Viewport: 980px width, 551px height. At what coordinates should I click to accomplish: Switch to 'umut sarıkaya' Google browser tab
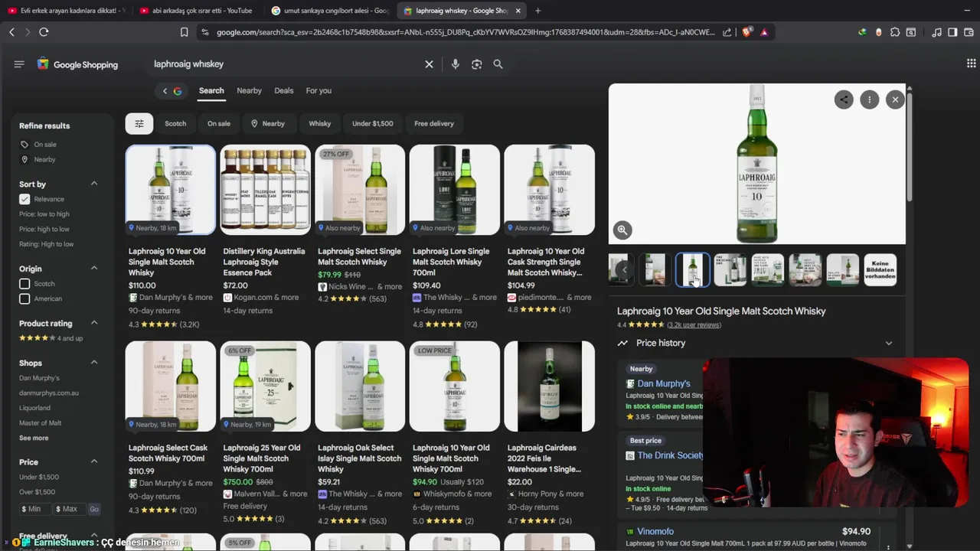point(329,11)
